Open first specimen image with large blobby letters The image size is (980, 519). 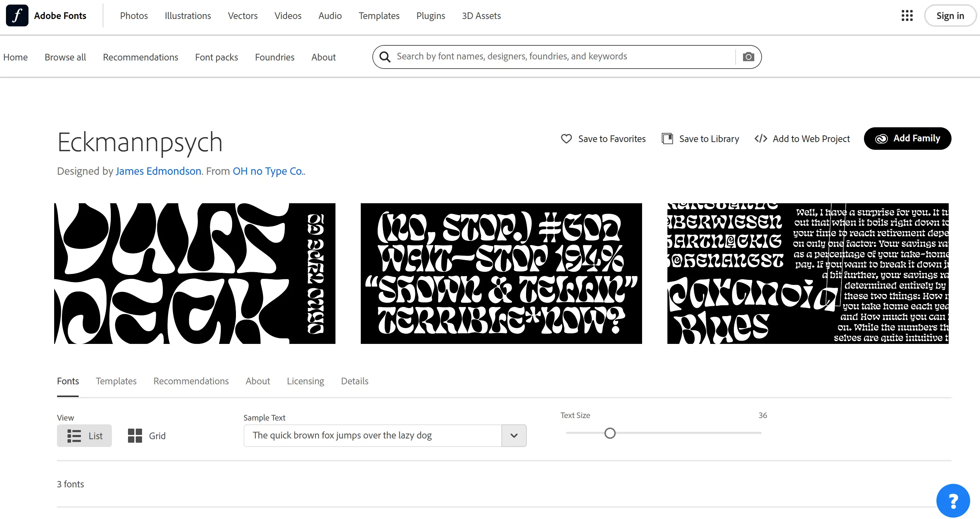pos(195,274)
